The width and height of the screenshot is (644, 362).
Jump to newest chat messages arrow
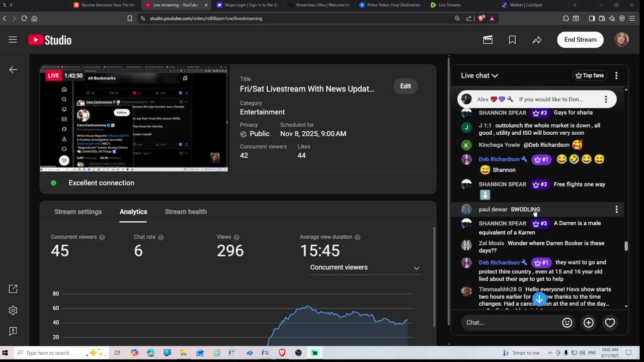click(539, 299)
